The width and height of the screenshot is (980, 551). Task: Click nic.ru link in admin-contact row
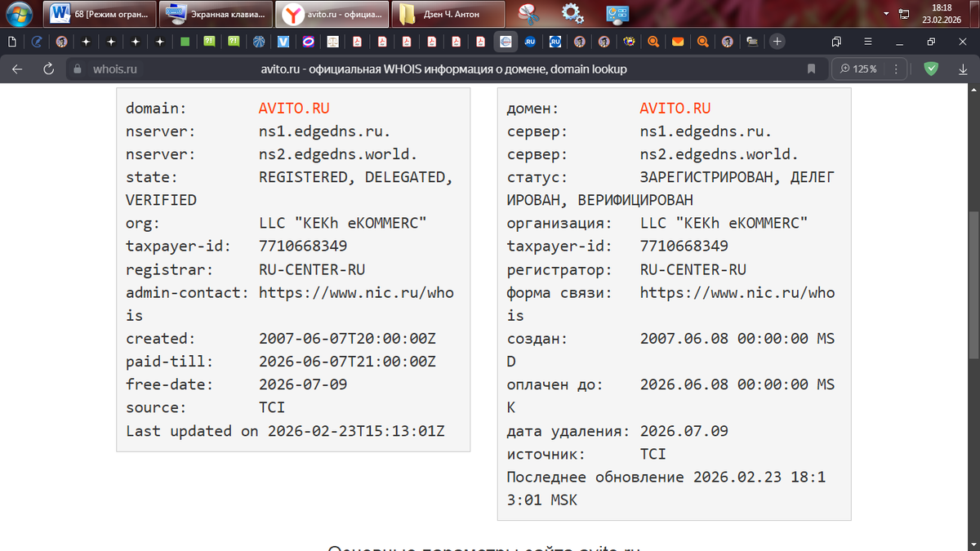pos(356,292)
